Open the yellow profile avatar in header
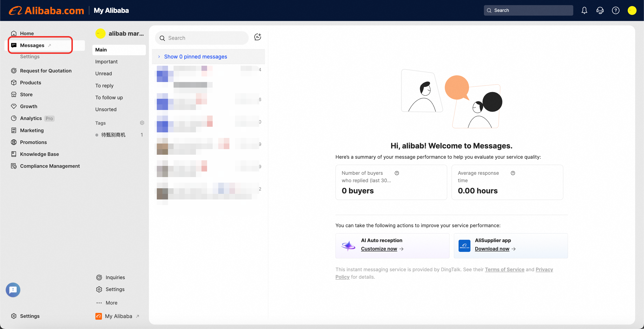 coord(632,10)
